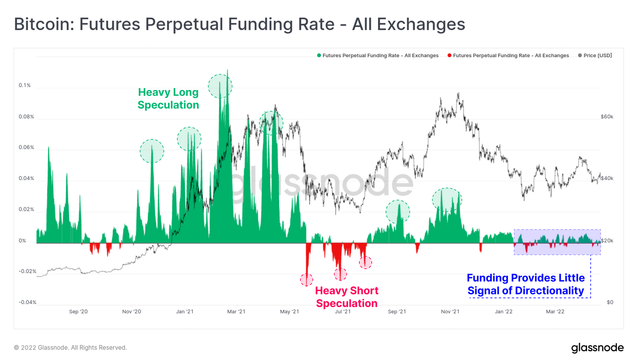Toggle Price [USD] legend entry
Screen dimensions: 632x364
(595, 56)
